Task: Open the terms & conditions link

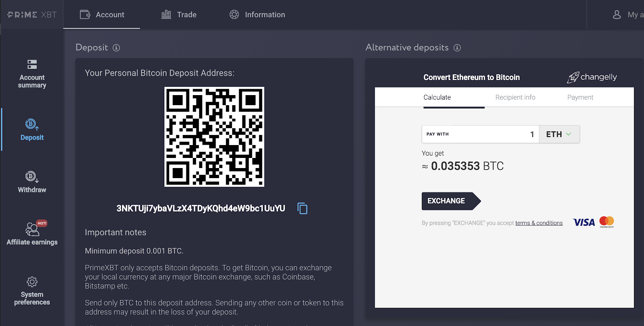Action: click(x=539, y=223)
